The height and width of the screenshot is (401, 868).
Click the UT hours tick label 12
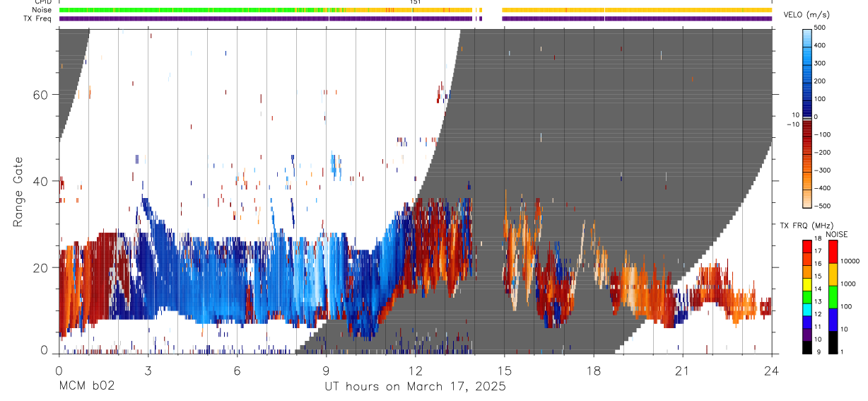pos(415,370)
